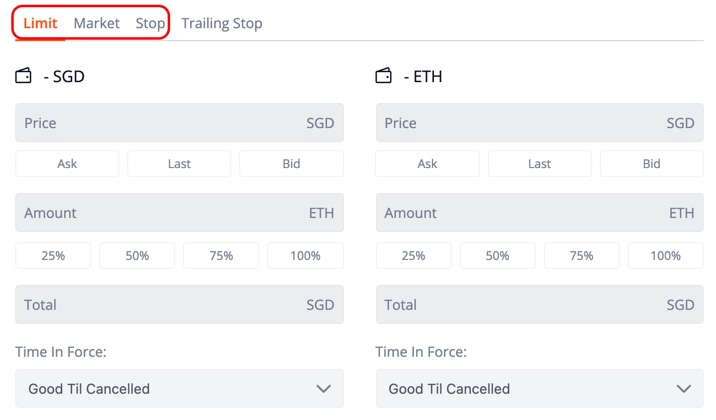Click the sell-side Ask price button
The image size is (716, 420).
click(x=427, y=163)
